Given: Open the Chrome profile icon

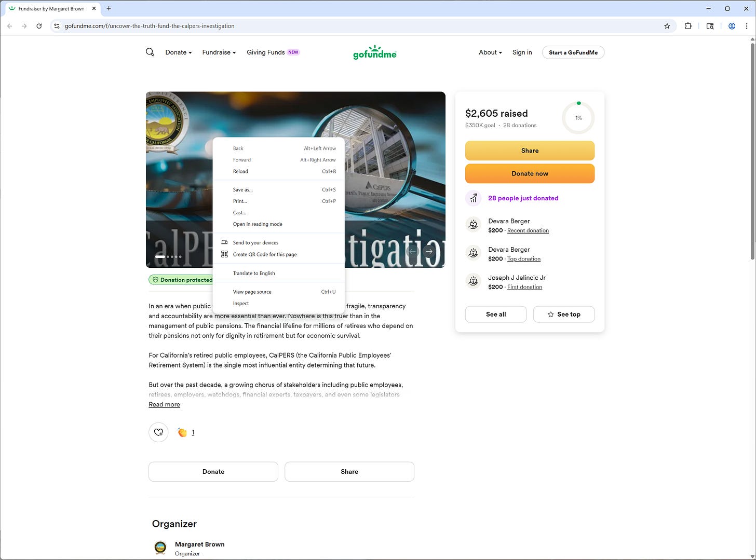Looking at the screenshot, I should [732, 26].
